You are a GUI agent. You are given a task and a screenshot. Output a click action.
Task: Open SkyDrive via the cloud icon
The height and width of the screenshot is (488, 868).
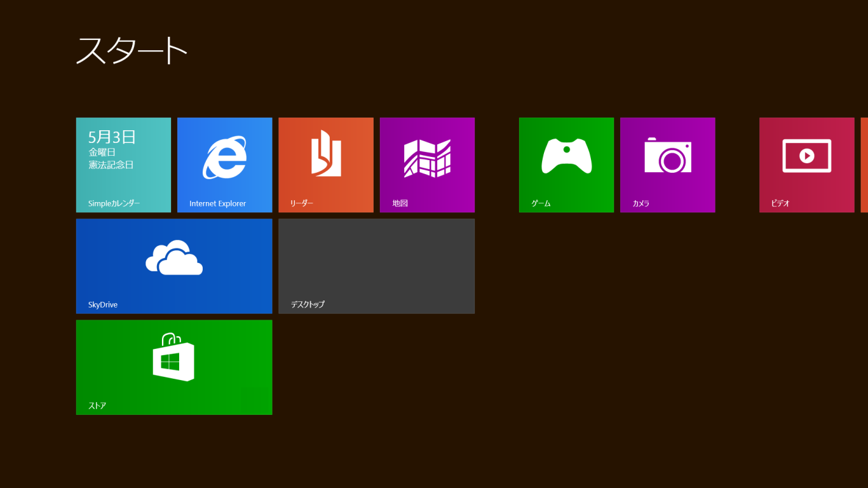click(x=174, y=257)
